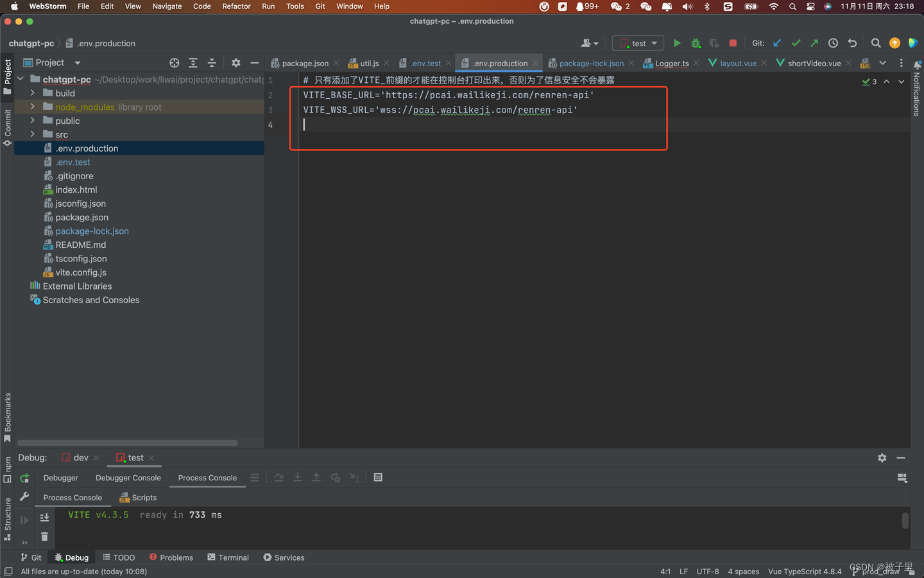
Task: Push commits with Git green arrow
Action: [x=814, y=43]
